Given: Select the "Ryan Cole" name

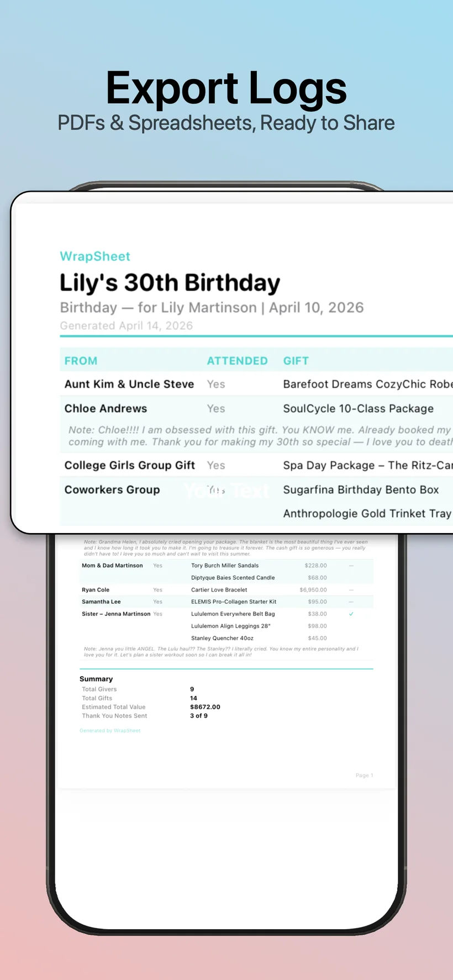Looking at the screenshot, I should coord(96,590).
